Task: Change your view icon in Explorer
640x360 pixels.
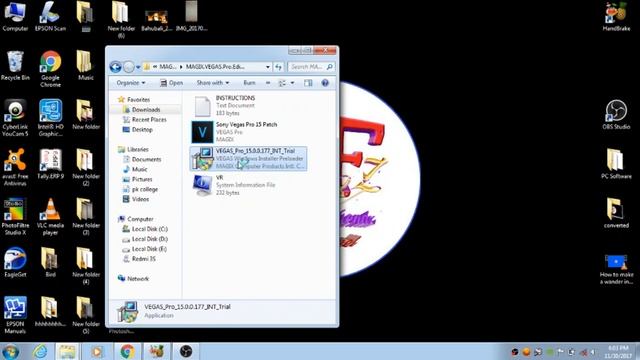Action: [282, 83]
